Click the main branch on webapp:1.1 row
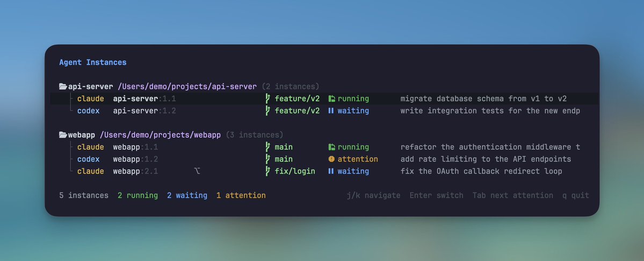Viewport: 644px width, 261px height. 284,147
